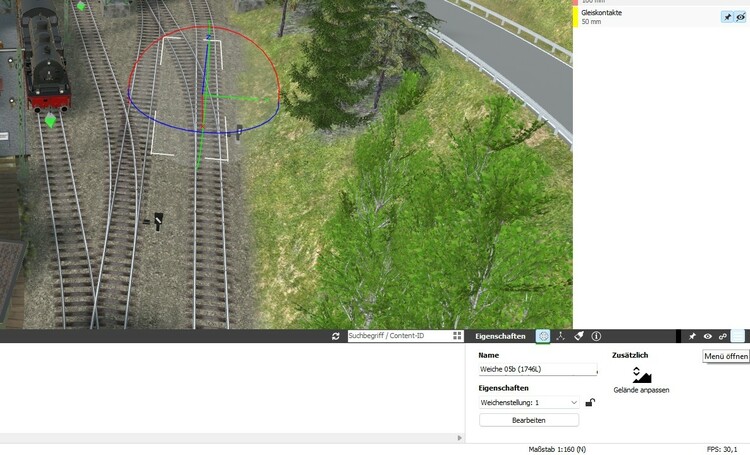Click the Gleiskontakte layer row

(x=662, y=17)
